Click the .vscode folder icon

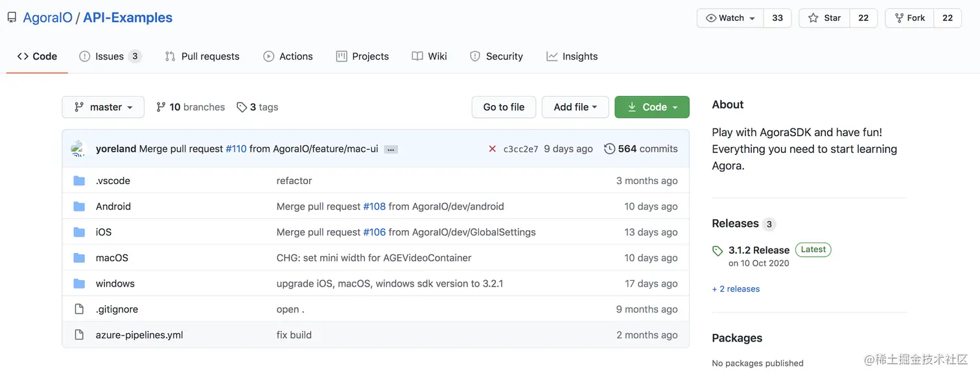pyautogui.click(x=79, y=181)
